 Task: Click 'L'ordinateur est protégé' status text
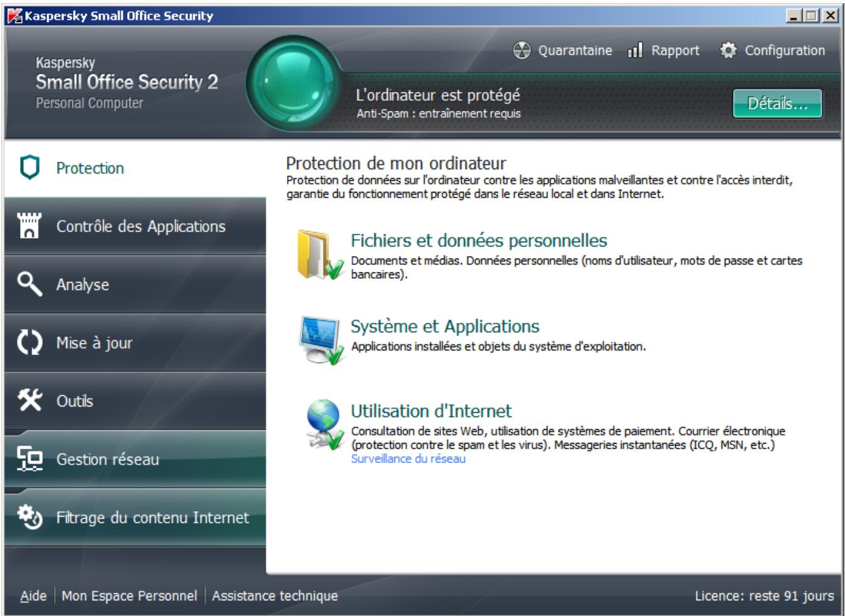pos(438,96)
